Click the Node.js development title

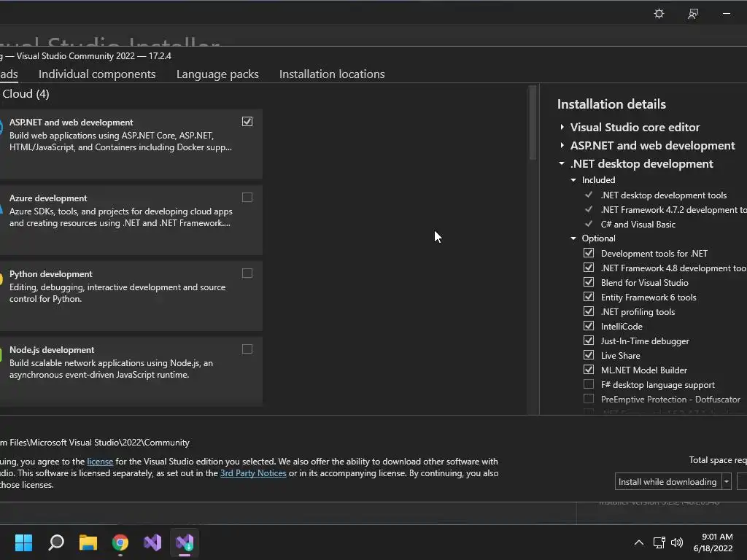click(x=52, y=350)
